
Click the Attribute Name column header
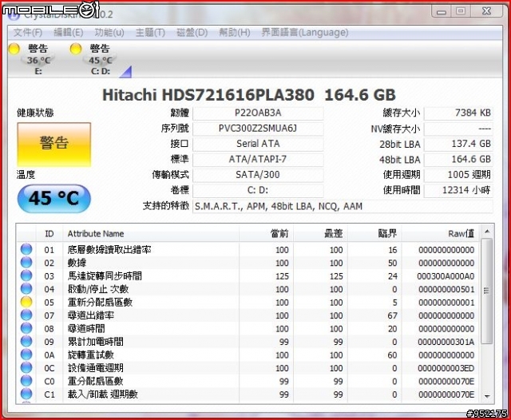click(151, 234)
